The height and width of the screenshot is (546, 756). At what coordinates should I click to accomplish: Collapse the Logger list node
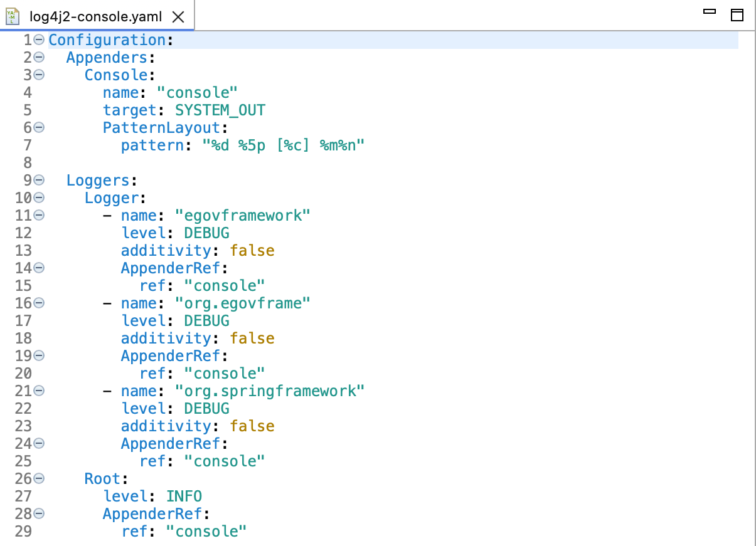(38, 197)
